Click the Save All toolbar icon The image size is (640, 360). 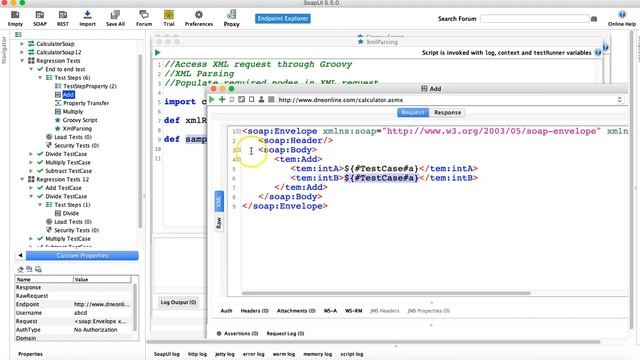115,15
